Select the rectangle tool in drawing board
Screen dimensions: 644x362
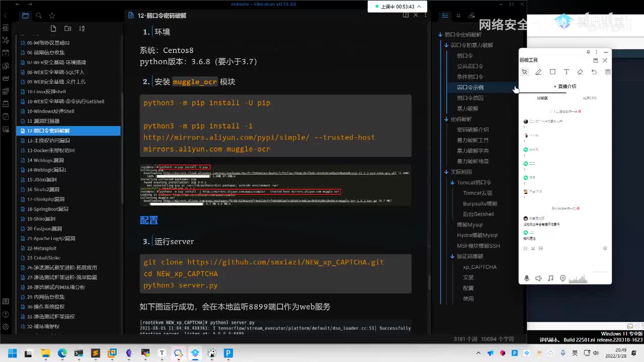coord(552,72)
